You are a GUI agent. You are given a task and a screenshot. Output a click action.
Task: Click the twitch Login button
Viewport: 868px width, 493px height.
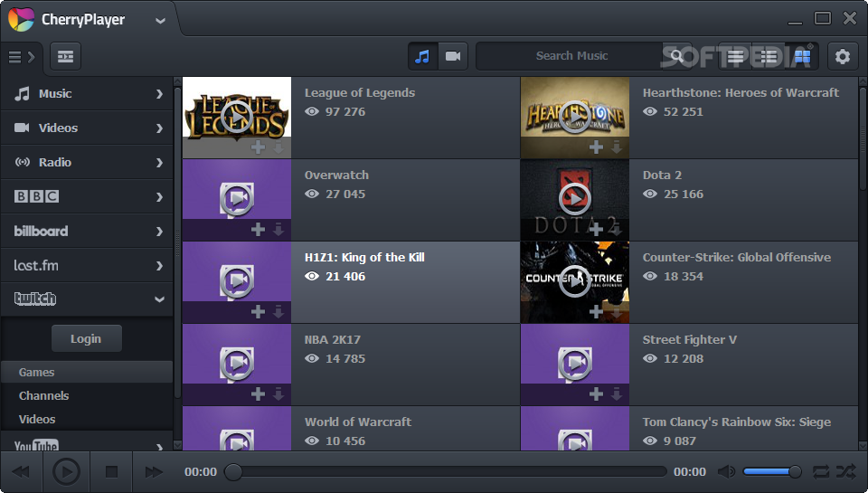87,338
